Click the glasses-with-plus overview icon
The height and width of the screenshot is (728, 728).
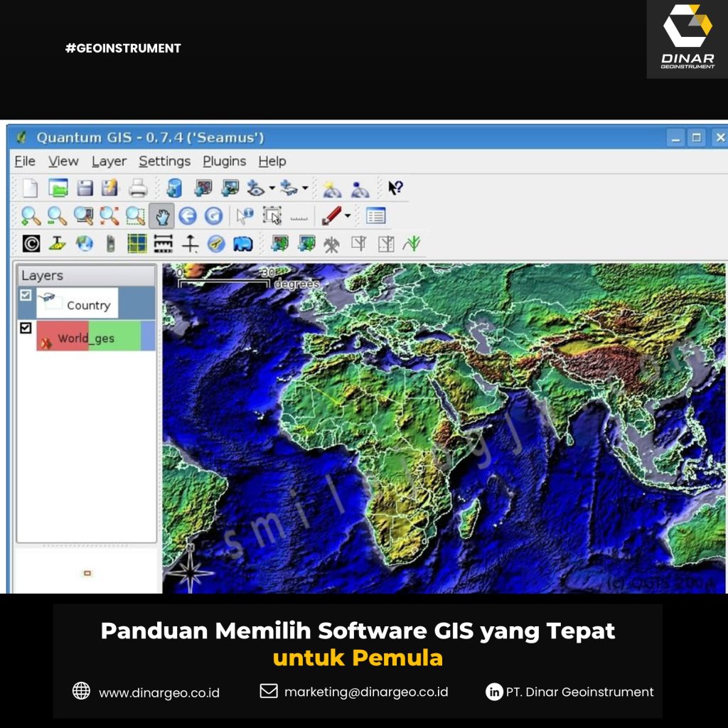tap(289, 188)
